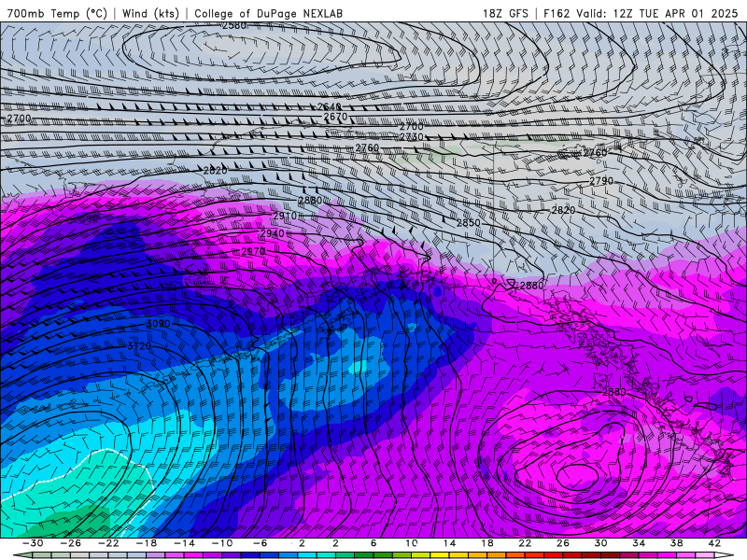Select the 2730 contour label
Image resolution: width=747 pixels, height=560 pixels.
(411, 136)
